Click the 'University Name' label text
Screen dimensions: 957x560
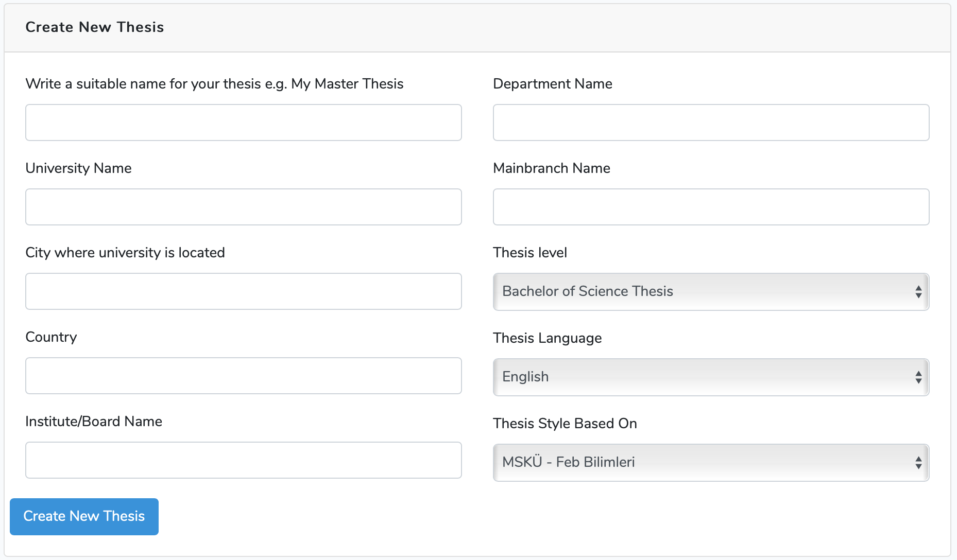point(78,168)
